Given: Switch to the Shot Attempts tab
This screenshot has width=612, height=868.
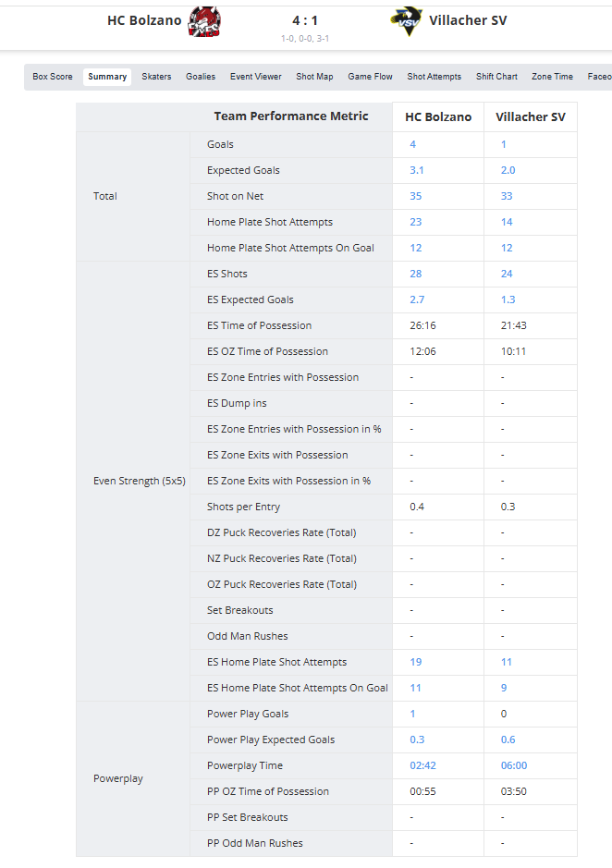Looking at the screenshot, I should click(434, 77).
